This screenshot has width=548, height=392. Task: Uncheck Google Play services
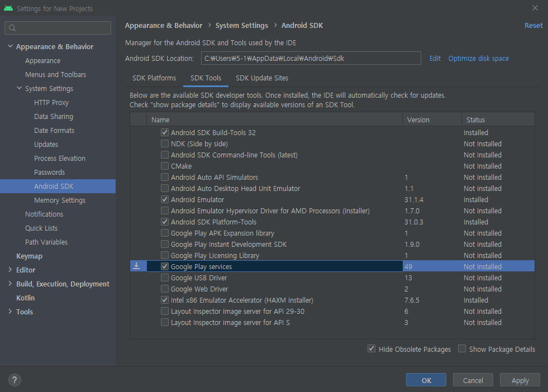165,266
